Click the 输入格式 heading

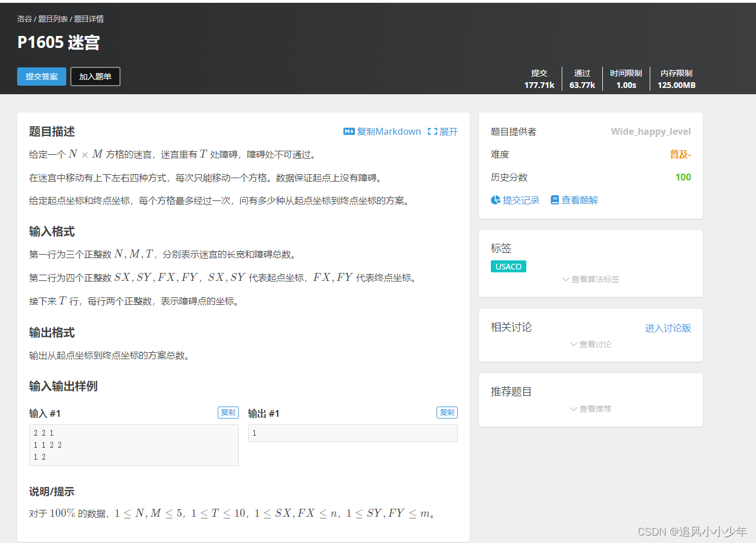coord(52,231)
